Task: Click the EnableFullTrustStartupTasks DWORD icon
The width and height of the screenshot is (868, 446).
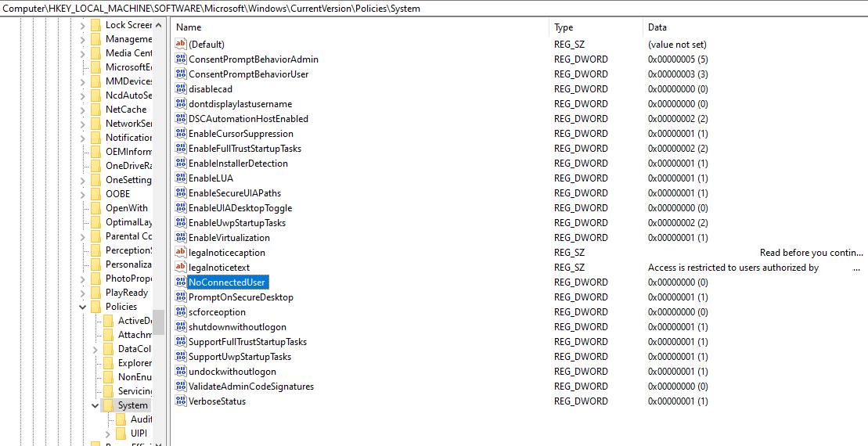Action: tap(181, 149)
